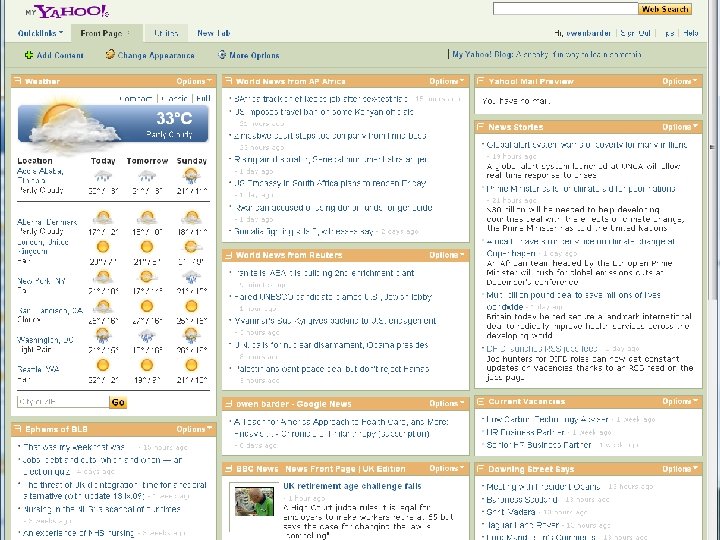Click New York's Today weather icon
The image size is (720, 540).
click(x=103, y=277)
